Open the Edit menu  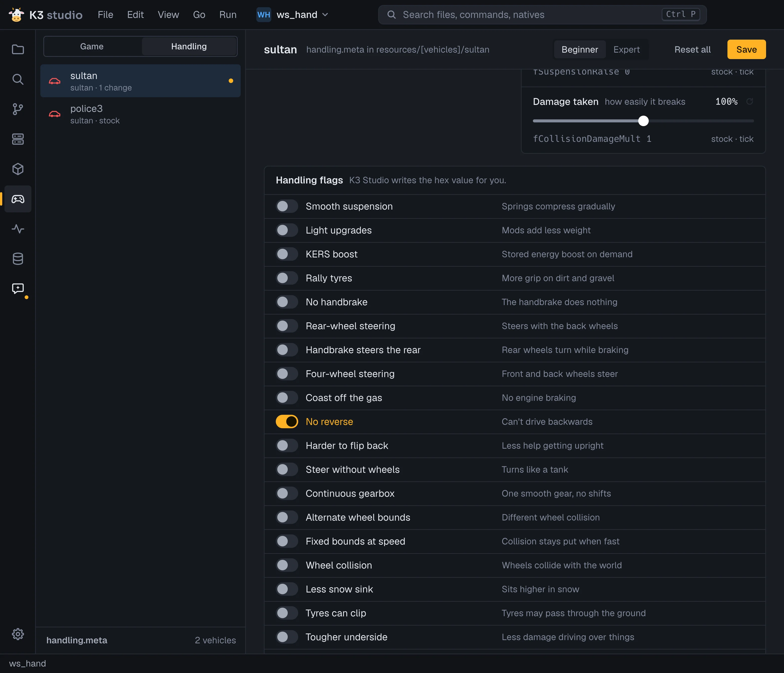pyautogui.click(x=136, y=15)
